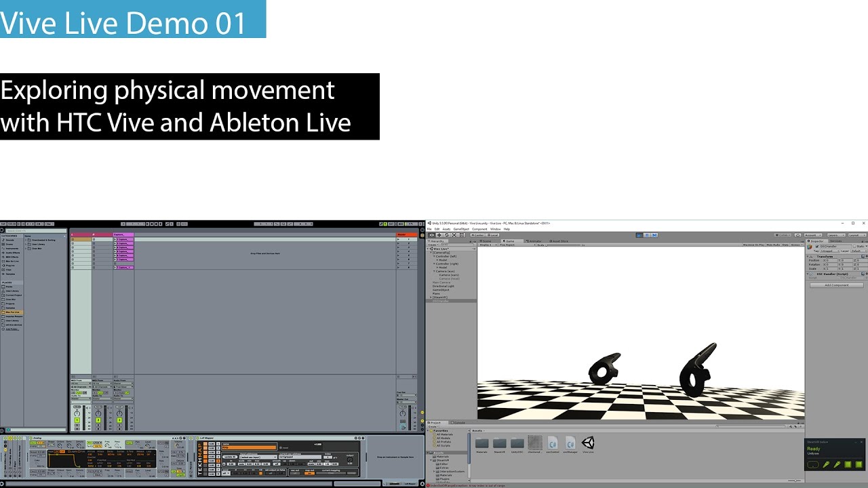The image size is (868, 488).
Task: Toggle Maximize on Play in Game view
Action: point(753,245)
